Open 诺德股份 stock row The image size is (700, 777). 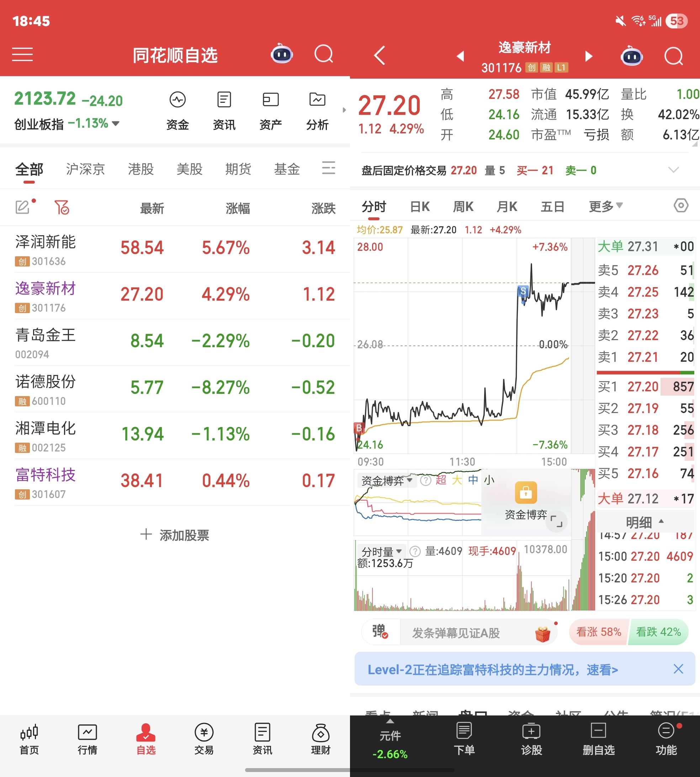click(x=175, y=388)
